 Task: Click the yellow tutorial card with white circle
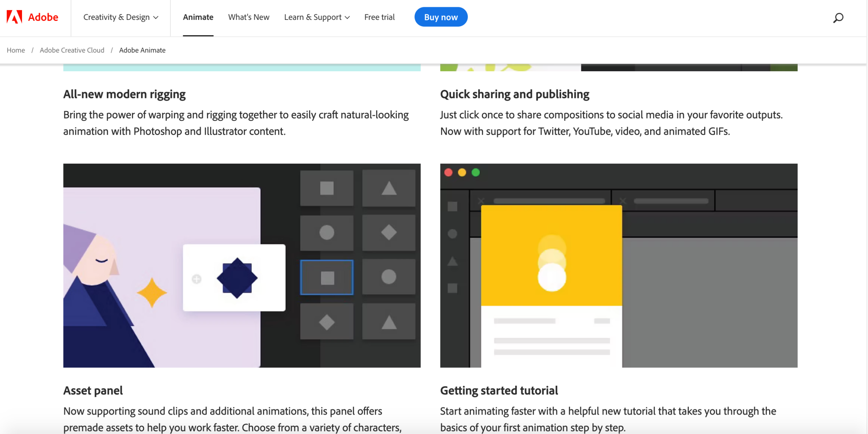click(551, 256)
